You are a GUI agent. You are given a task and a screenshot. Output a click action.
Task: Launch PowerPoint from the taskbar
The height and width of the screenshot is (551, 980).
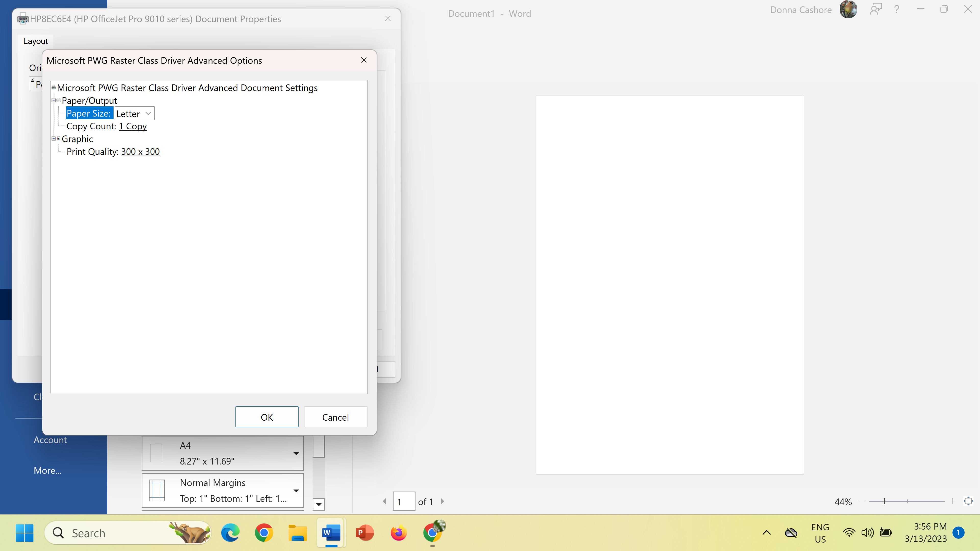364,532
